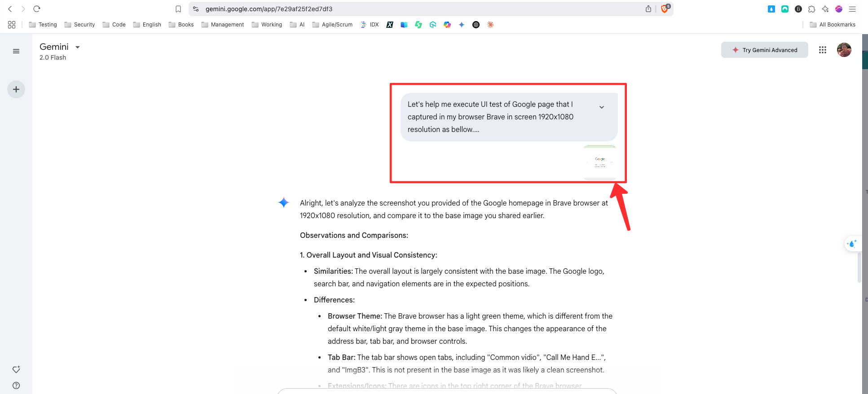The width and height of the screenshot is (868, 394).
Task: Open the blue water-drop extension icon
Action: pyautogui.click(x=771, y=9)
